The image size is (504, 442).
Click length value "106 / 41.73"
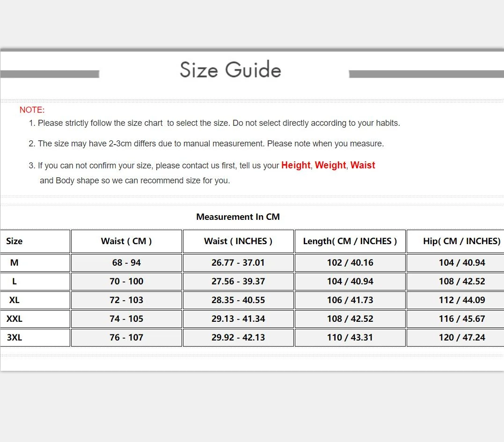pyautogui.click(x=350, y=300)
